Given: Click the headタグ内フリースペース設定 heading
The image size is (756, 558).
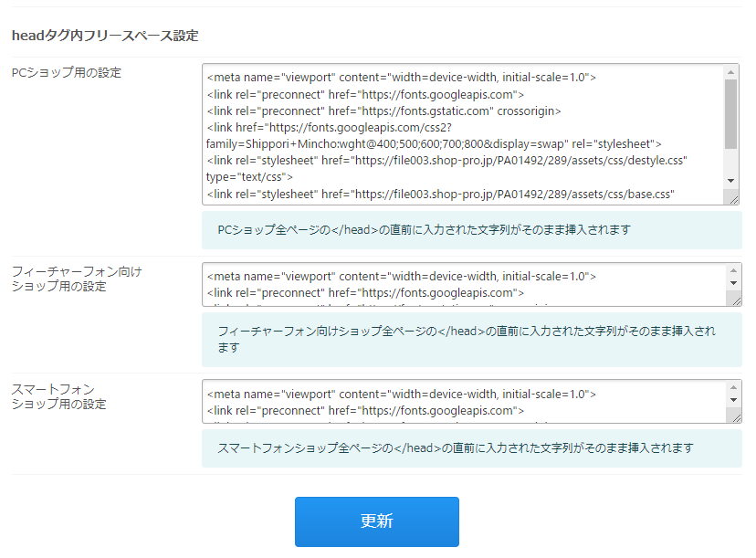Looking at the screenshot, I should point(105,36).
